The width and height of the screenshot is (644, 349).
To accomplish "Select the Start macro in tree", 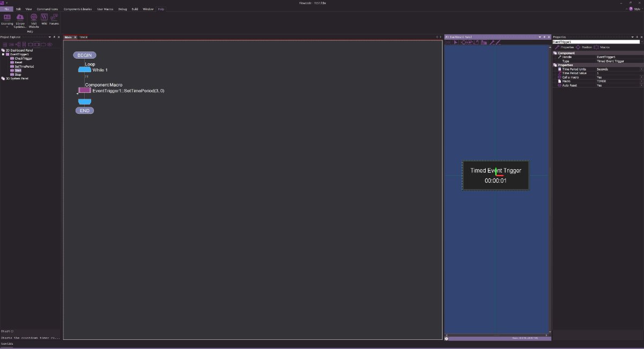I will click(x=18, y=70).
